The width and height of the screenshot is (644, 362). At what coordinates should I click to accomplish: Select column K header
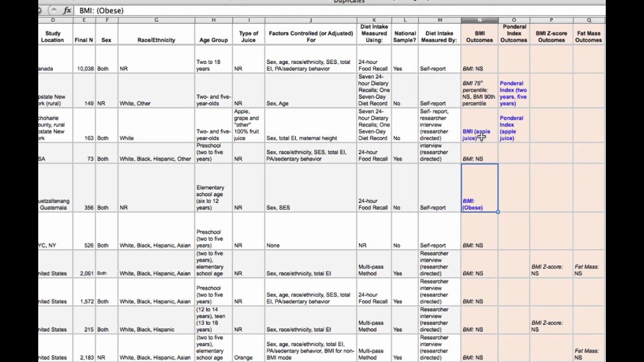[x=374, y=20]
